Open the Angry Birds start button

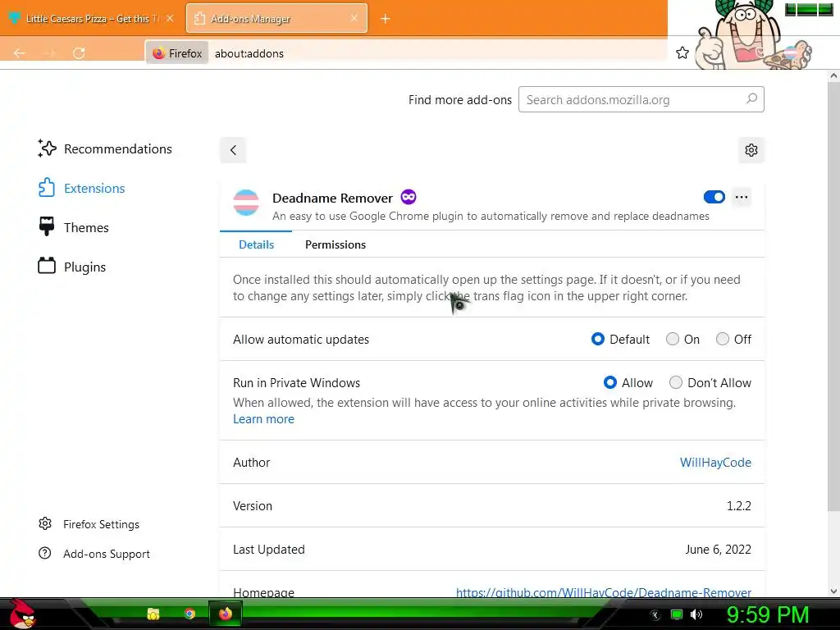point(22,614)
